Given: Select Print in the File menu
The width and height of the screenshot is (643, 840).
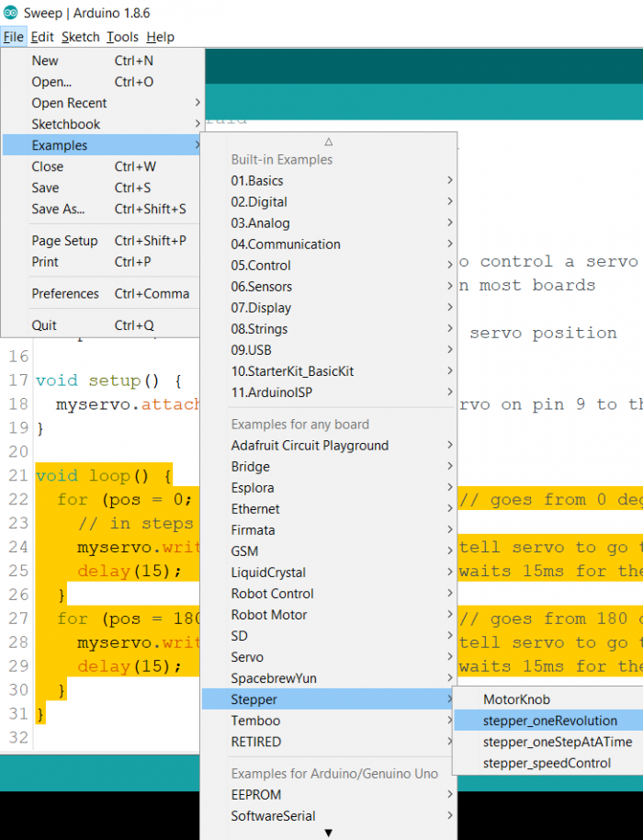Looking at the screenshot, I should coord(102,262).
